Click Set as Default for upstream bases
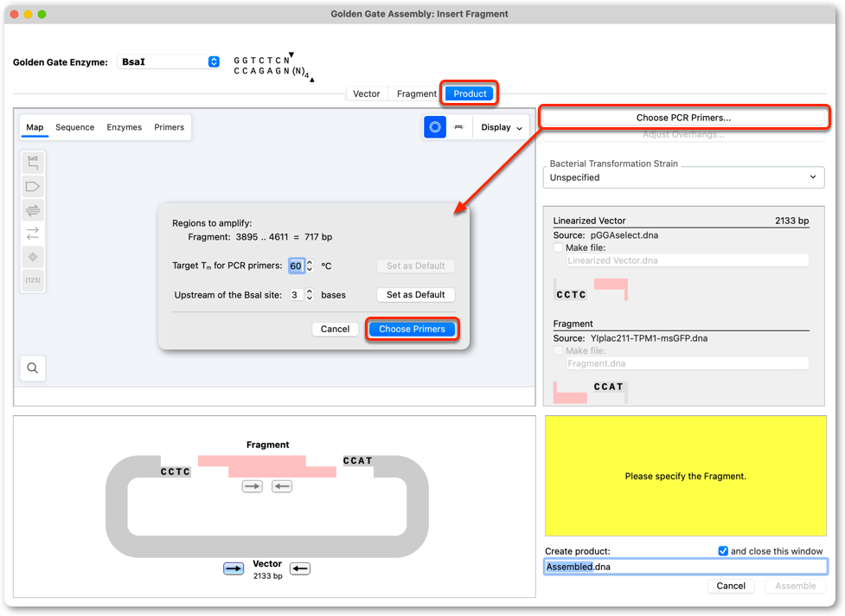 [x=415, y=295]
